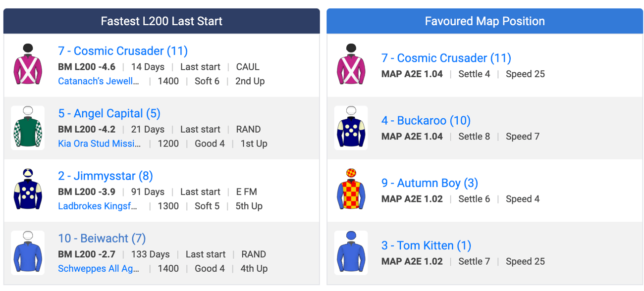Viewport: 644px width, 291px height.
Task: Open Catanach's Jewell... race link
Action: (99, 81)
